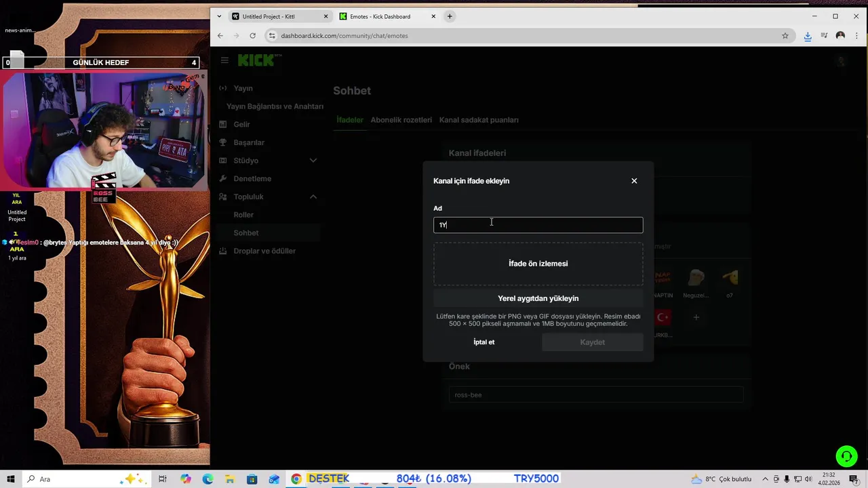Screen dimensions: 868x488
Task: Switch to Kanal sadakat puanları tab
Action: pos(479,120)
